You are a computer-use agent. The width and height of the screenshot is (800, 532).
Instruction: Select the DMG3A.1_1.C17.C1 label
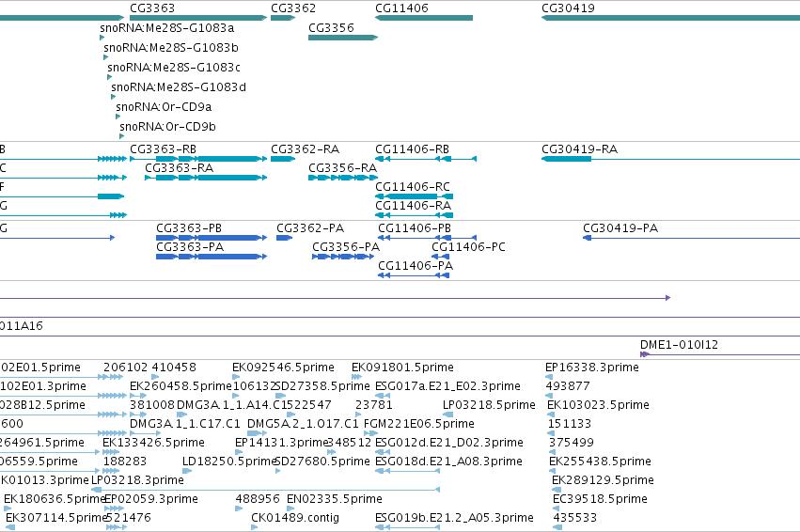coord(184,424)
